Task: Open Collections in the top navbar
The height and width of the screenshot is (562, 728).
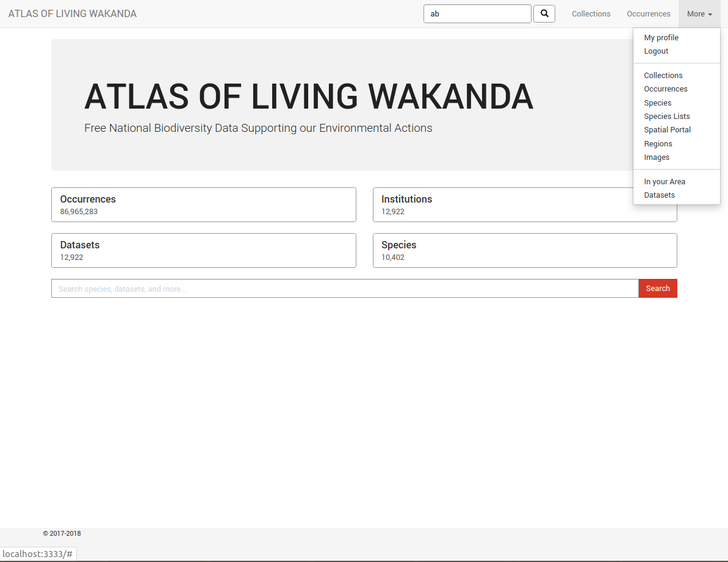Action: pyautogui.click(x=591, y=14)
